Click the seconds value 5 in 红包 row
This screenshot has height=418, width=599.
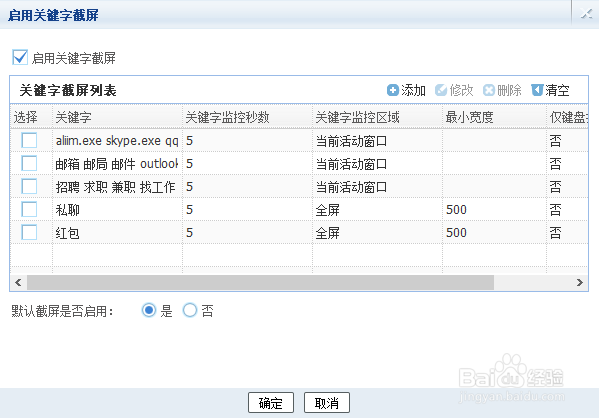point(189,232)
